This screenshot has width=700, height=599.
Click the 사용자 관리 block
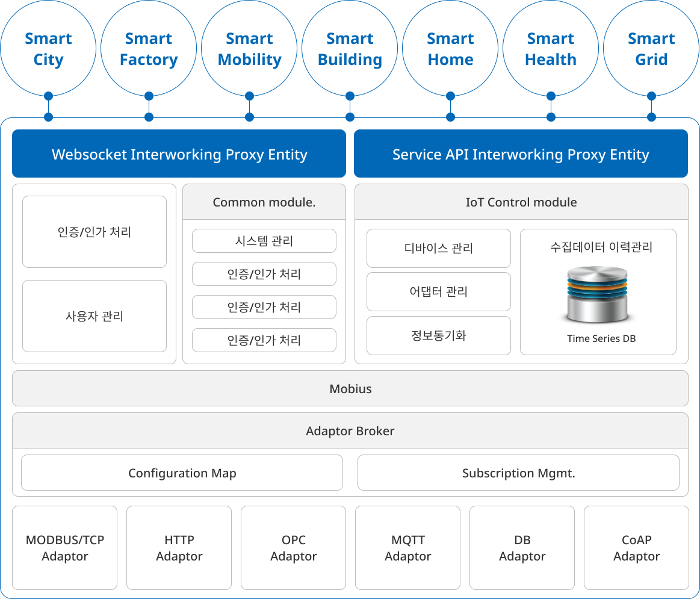[x=94, y=316]
